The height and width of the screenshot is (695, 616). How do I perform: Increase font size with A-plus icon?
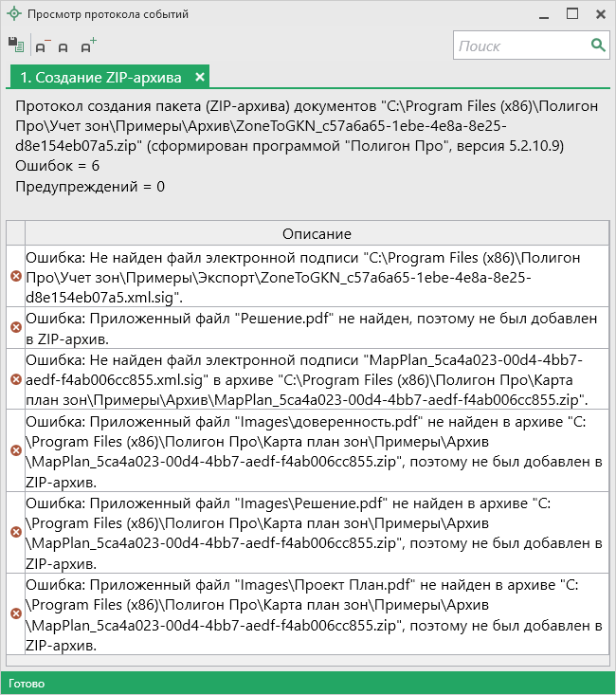click(x=88, y=46)
